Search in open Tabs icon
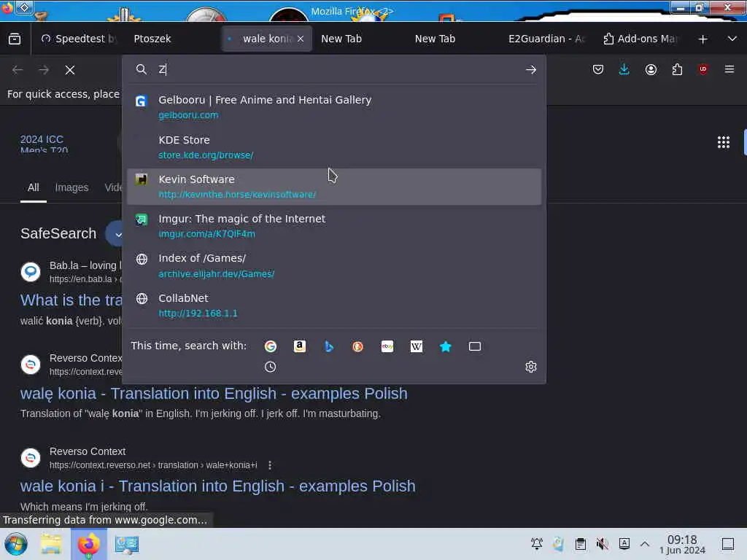 (474, 346)
